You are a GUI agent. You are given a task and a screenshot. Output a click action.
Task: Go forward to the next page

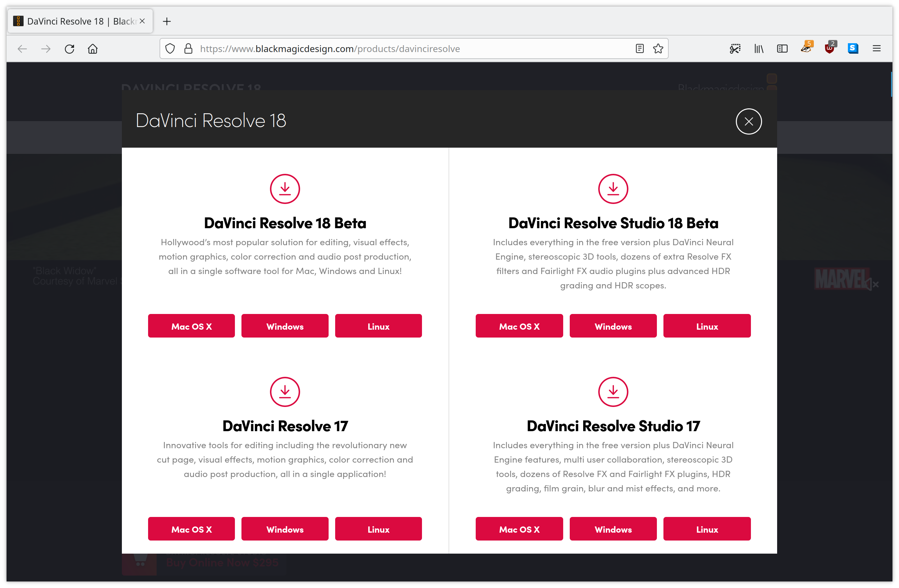pos(46,49)
